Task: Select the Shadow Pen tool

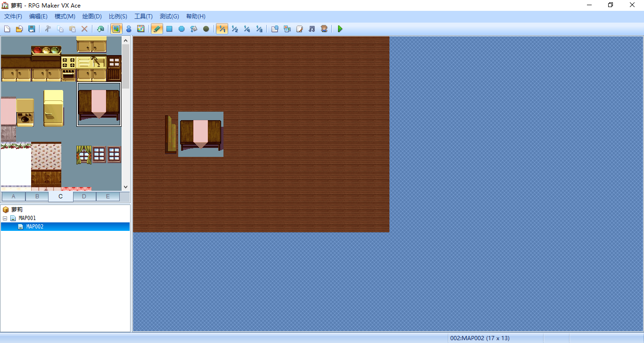Action: (206, 29)
